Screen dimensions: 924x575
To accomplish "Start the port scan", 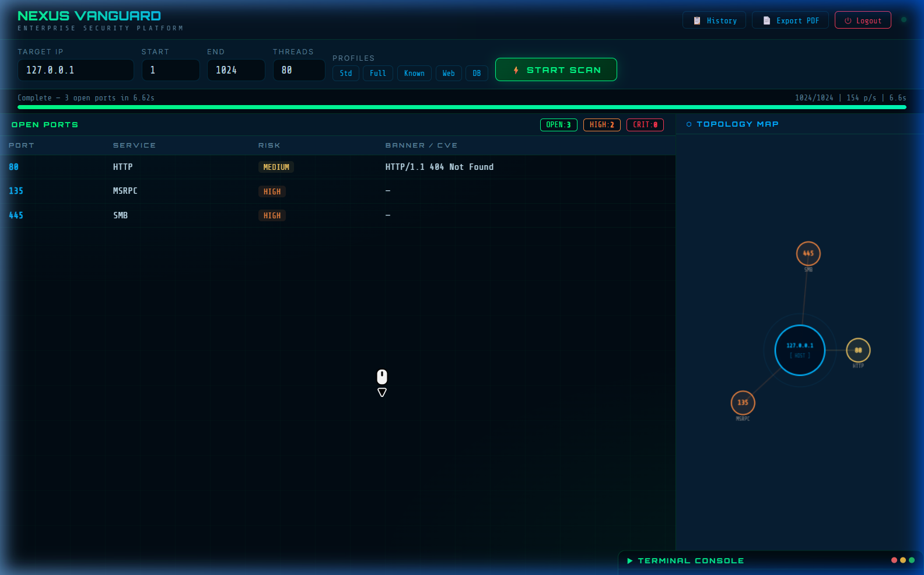I will click(x=556, y=69).
